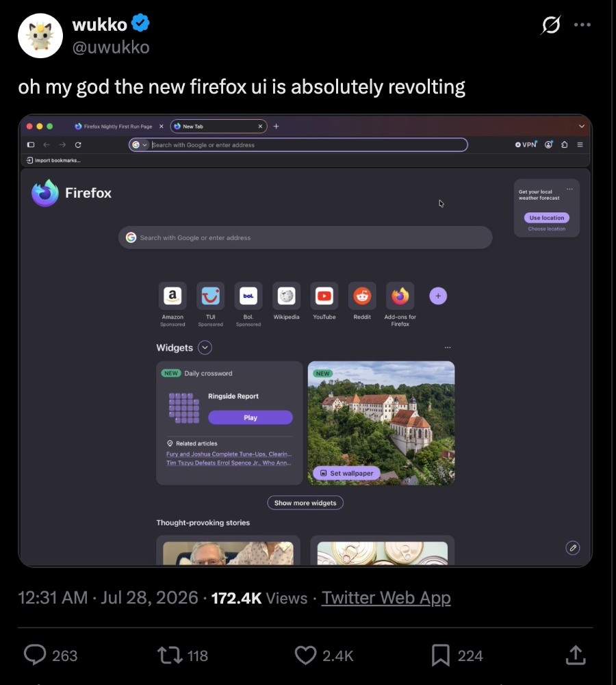Open the embedded Firefox screenshot image
616x685 pixels.
click(x=305, y=341)
